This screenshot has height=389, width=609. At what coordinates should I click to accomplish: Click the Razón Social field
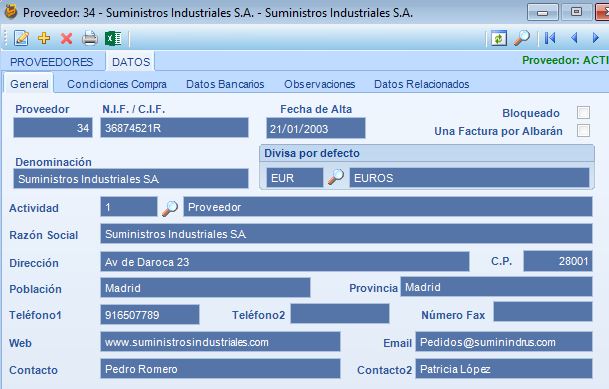[x=346, y=234]
